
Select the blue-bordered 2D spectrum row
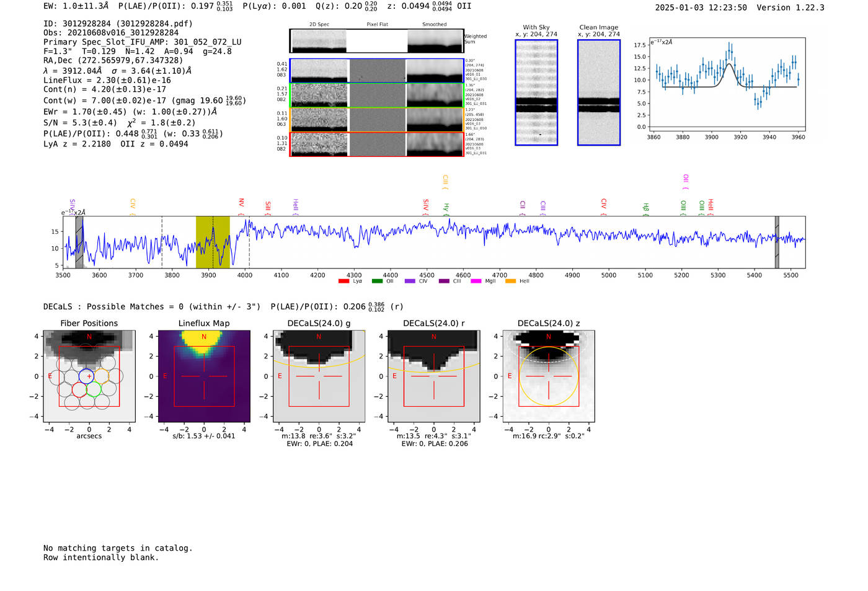point(377,71)
